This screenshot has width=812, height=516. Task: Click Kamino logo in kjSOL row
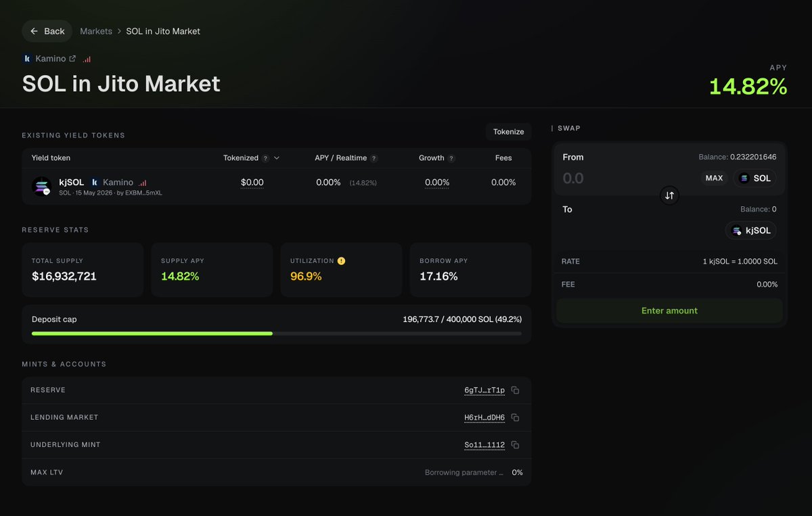[x=95, y=183]
